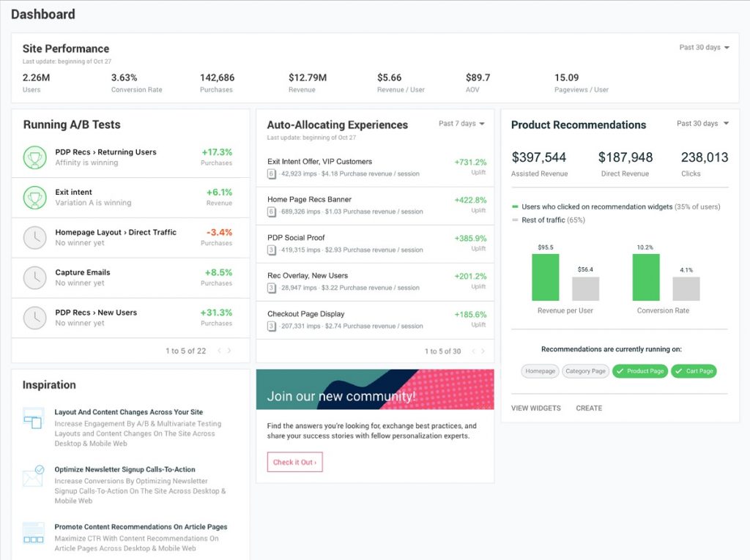Click the trophy icon beside PDP Recs > Returning Users

(x=34, y=158)
